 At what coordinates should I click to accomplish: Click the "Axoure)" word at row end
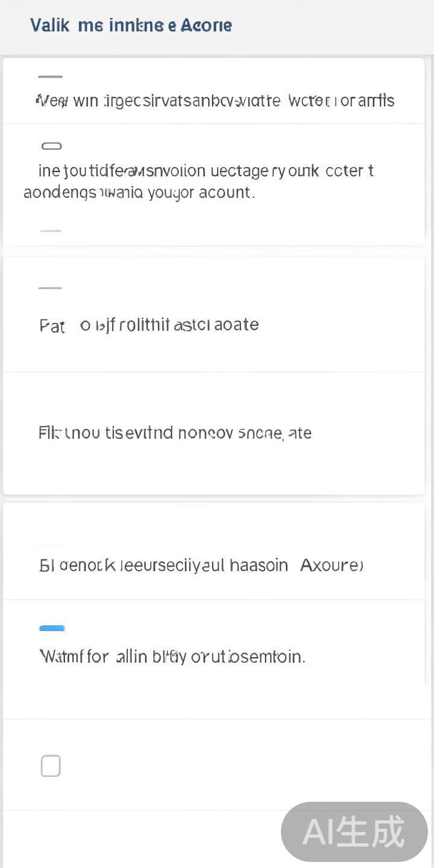[x=332, y=565]
